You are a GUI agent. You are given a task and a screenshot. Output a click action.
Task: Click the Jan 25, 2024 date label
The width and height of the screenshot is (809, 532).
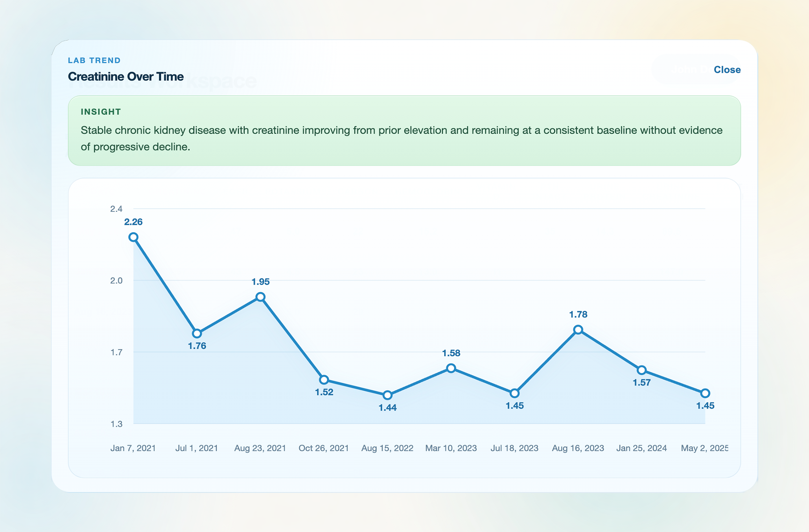641,448
